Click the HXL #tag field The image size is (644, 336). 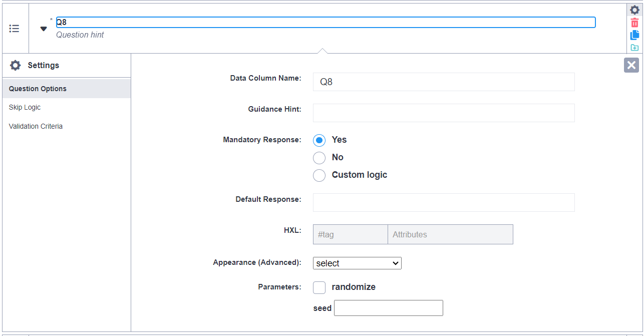350,234
